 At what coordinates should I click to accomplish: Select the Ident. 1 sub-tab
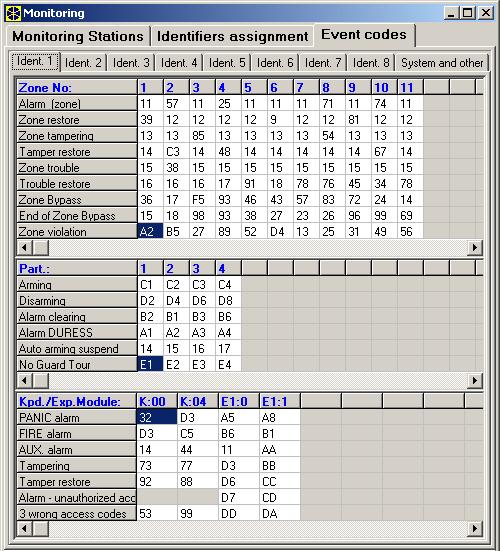pyautogui.click(x=35, y=61)
